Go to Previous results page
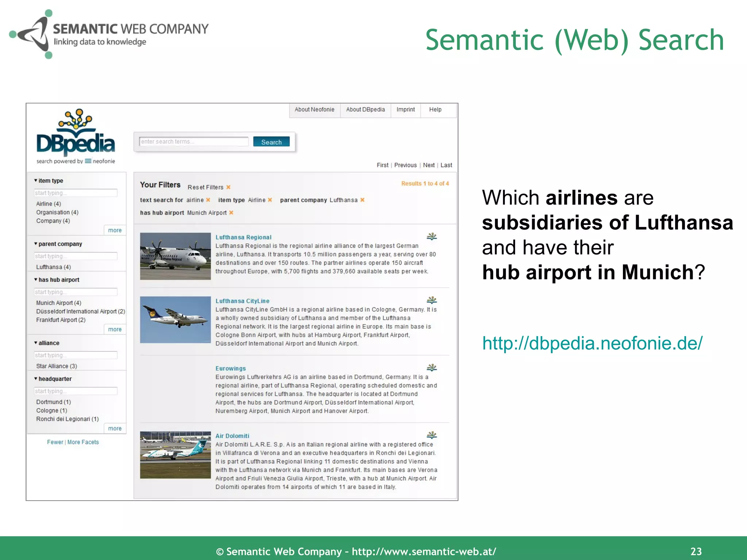 pos(405,165)
